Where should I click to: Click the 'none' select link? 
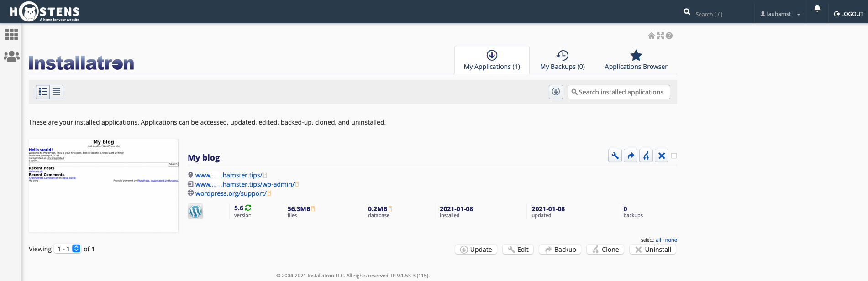pos(671,240)
